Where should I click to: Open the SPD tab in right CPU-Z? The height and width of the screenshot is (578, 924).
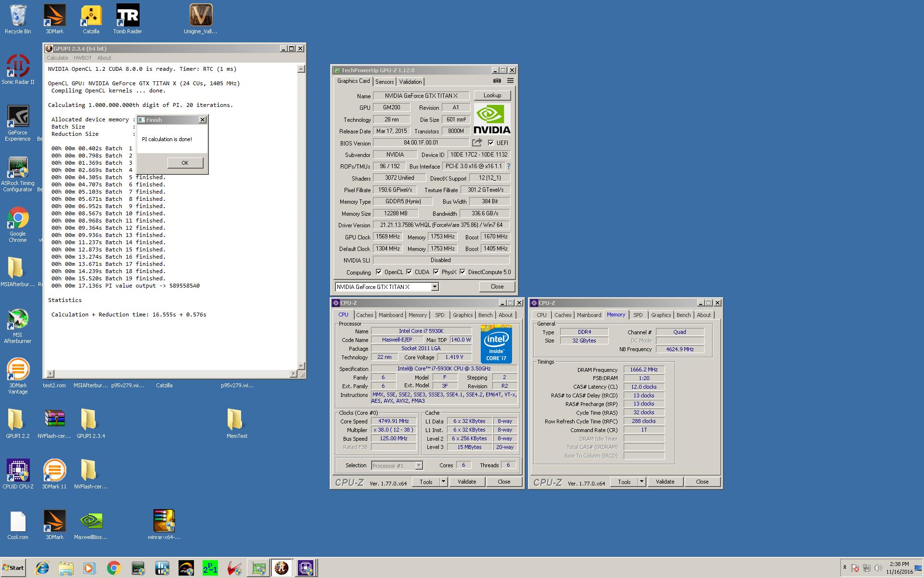pos(638,315)
